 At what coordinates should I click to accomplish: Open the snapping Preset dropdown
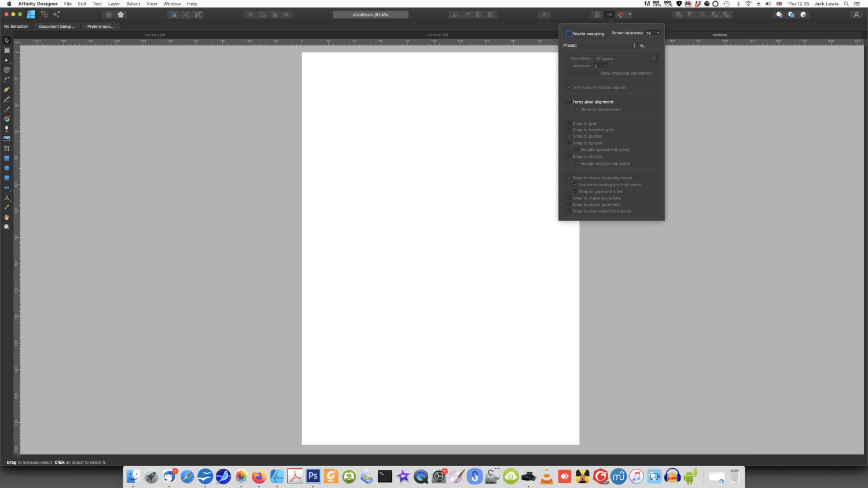click(634, 45)
